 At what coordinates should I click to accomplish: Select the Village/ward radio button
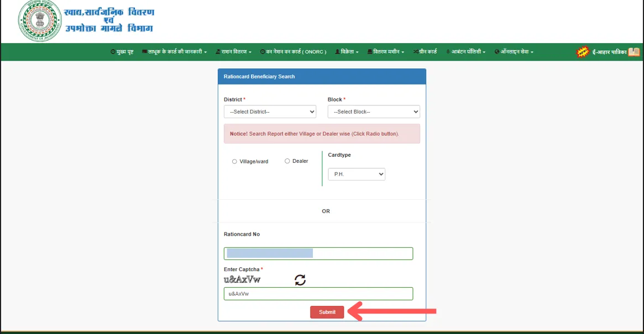234,162
